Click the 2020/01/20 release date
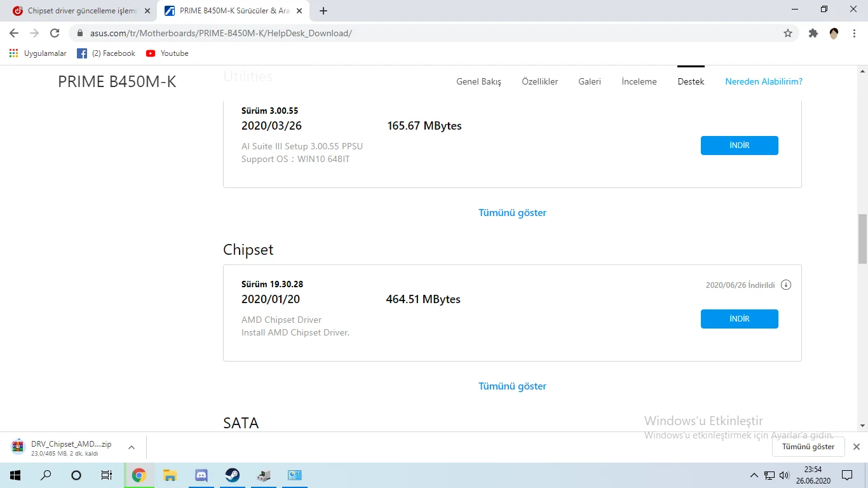The height and width of the screenshot is (488, 868). pos(271,299)
